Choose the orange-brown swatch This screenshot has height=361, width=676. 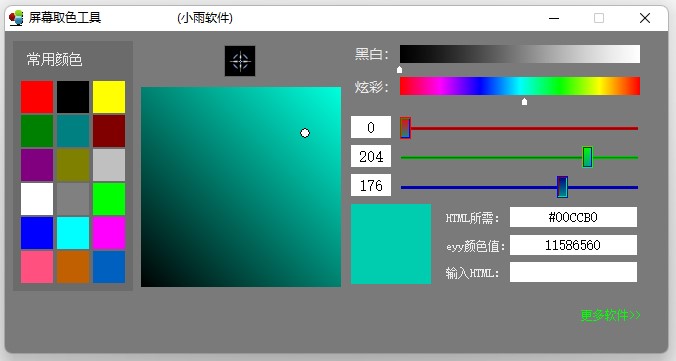[x=73, y=267]
